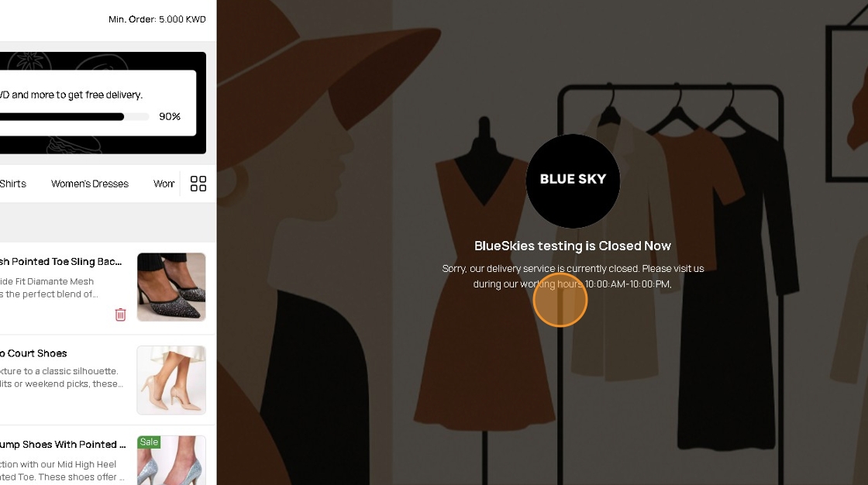Open the category grid view icon
The width and height of the screenshot is (868, 485).
point(198,184)
